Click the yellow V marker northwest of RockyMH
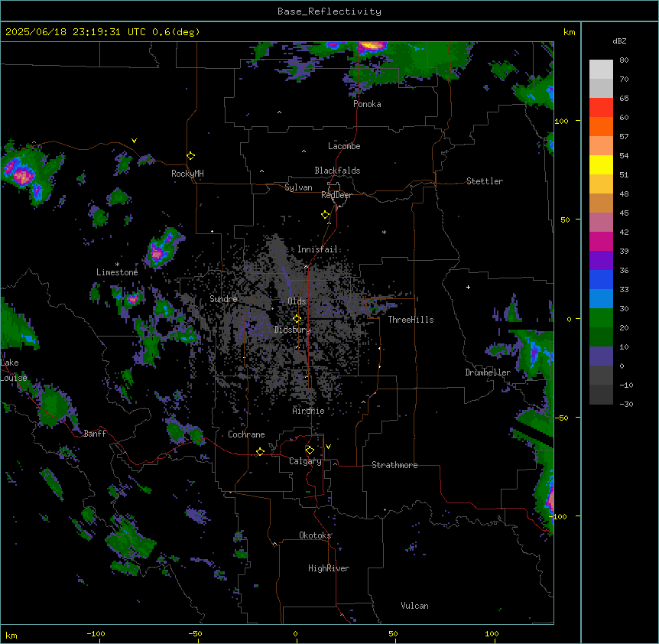 click(x=134, y=141)
